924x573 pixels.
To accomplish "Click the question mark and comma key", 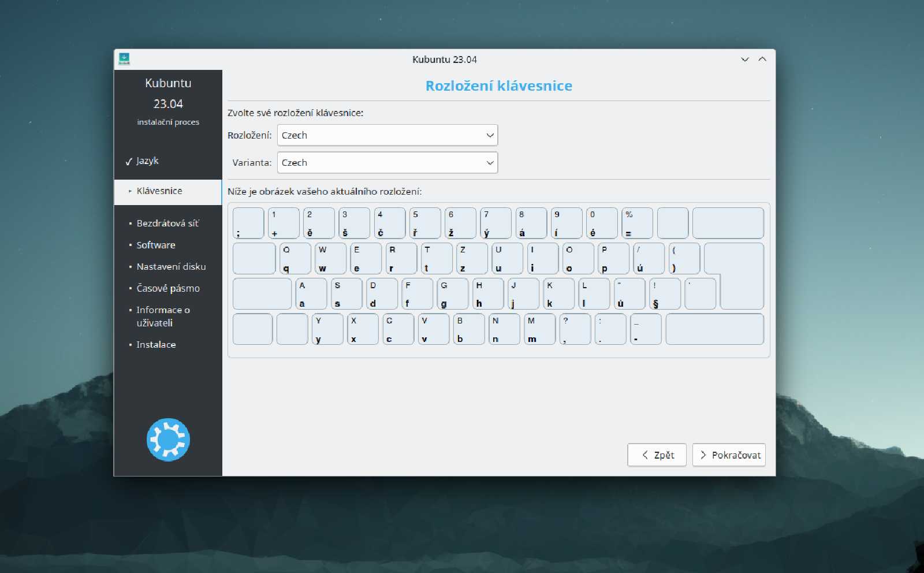I will click(575, 329).
